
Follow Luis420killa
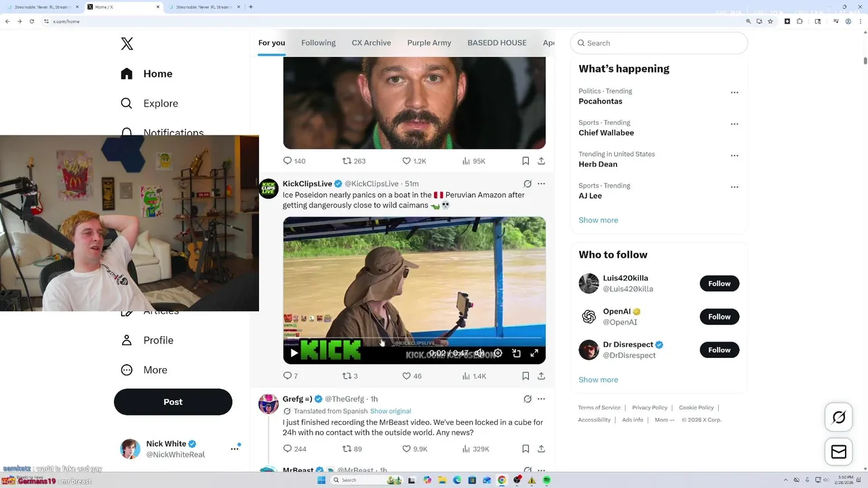click(719, 283)
